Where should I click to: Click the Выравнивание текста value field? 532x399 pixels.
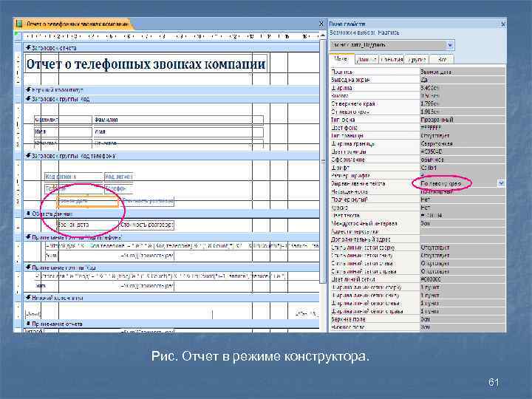click(459, 183)
